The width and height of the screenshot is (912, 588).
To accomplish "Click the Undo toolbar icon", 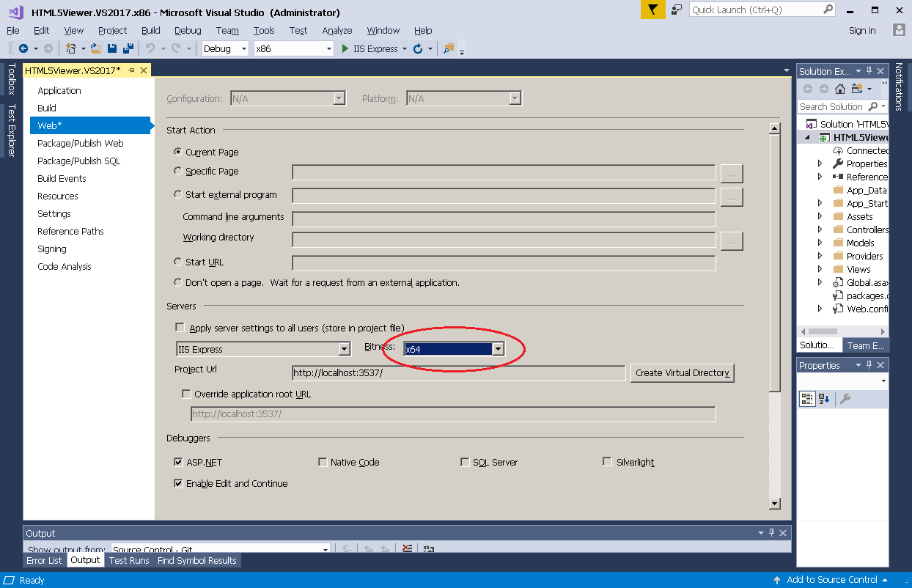I will click(x=150, y=48).
